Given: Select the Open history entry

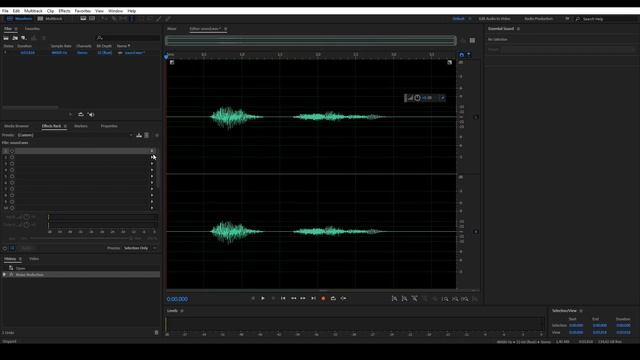Looking at the screenshot, I should [20, 268].
